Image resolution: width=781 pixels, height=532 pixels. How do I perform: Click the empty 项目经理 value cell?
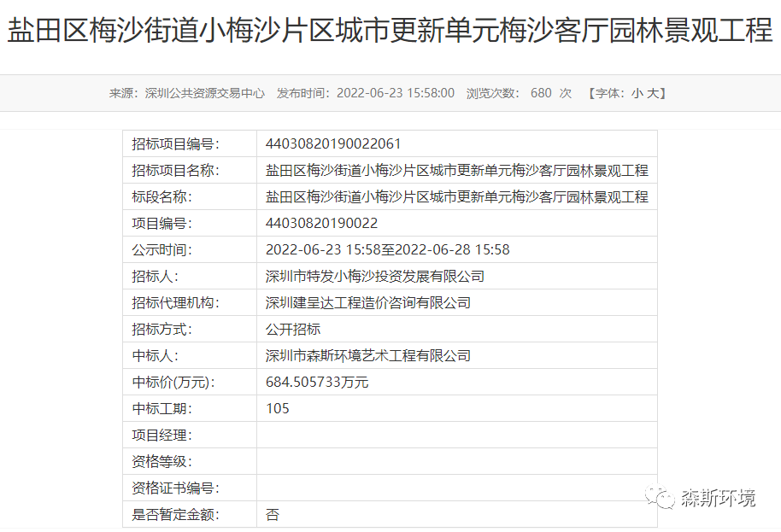[456, 435]
